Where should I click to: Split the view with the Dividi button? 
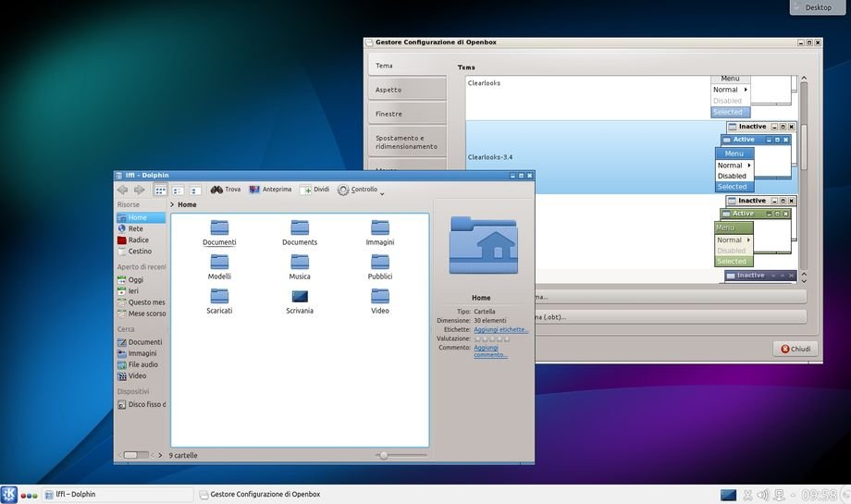[x=314, y=190]
